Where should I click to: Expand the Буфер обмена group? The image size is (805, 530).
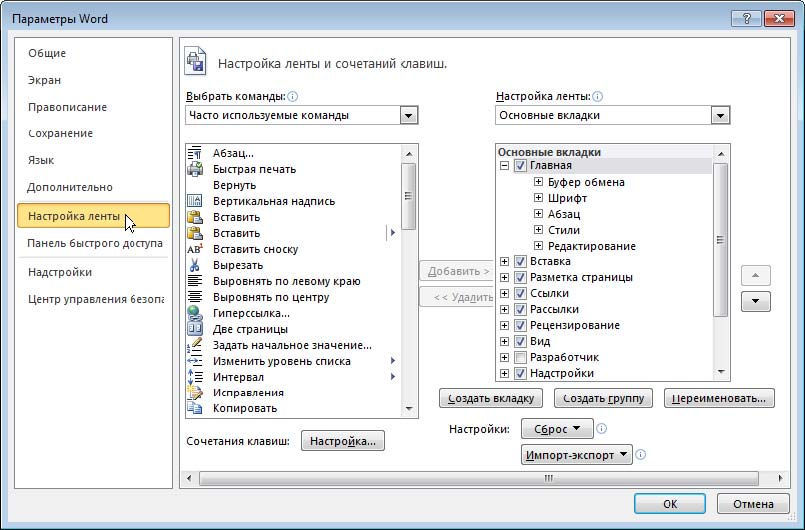[x=538, y=181]
